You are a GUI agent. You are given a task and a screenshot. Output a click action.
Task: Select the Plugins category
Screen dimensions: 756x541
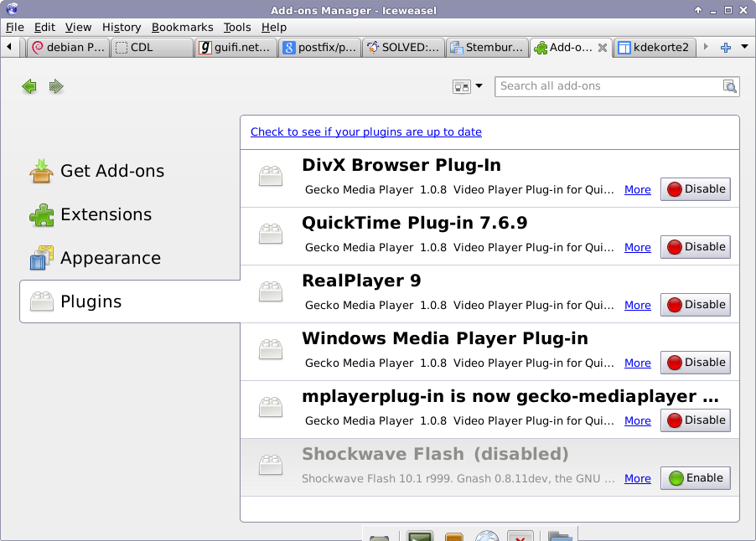pyautogui.click(x=130, y=301)
